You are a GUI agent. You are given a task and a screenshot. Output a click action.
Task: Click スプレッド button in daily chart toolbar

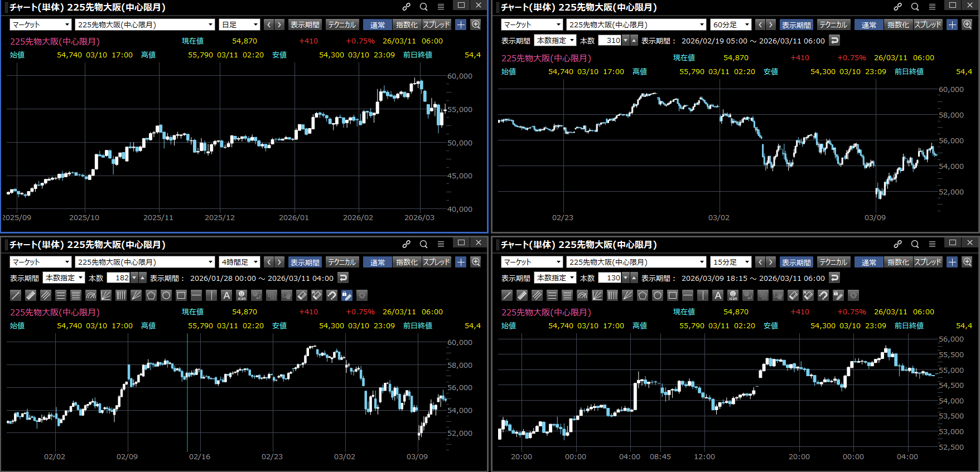(436, 25)
